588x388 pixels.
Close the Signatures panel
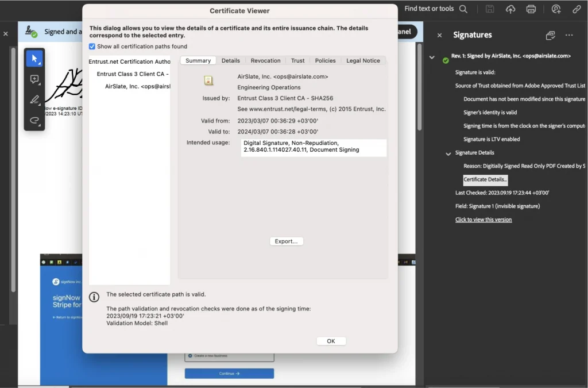click(x=440, y=35)
